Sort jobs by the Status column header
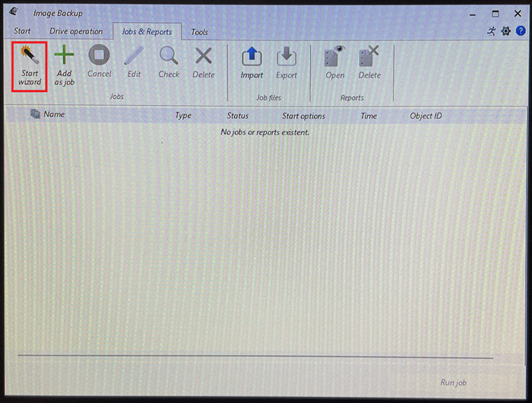Viewport: 532px width, 403px height. tap(238, 116)
